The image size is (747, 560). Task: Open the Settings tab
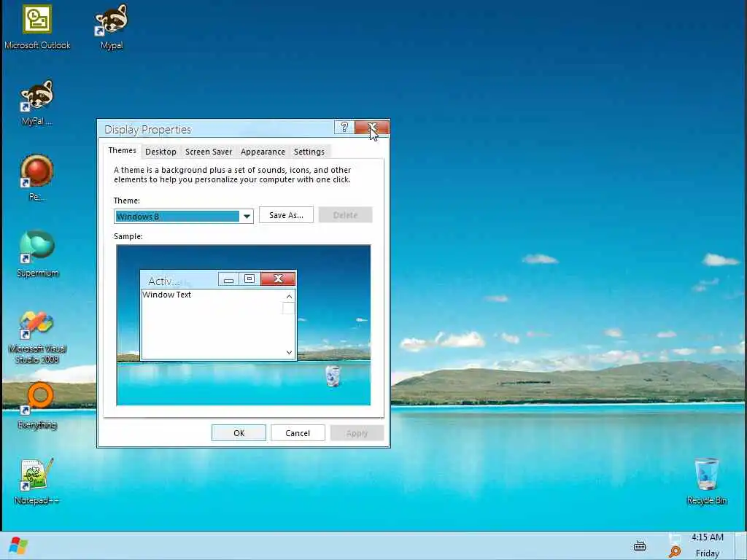(x=309, y=152)
